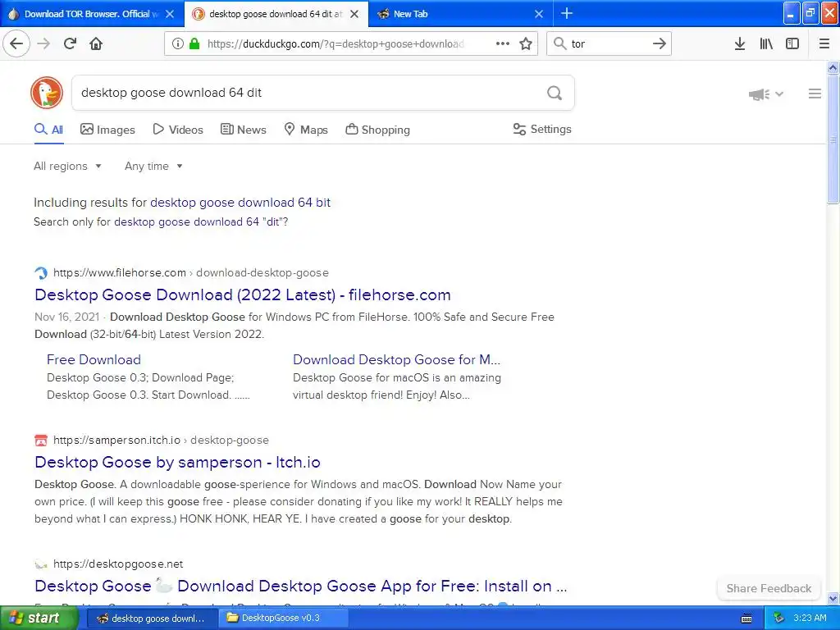Click the page scrollbar up arrow
The width and height of the screenshot is (840, 630).
833,68
